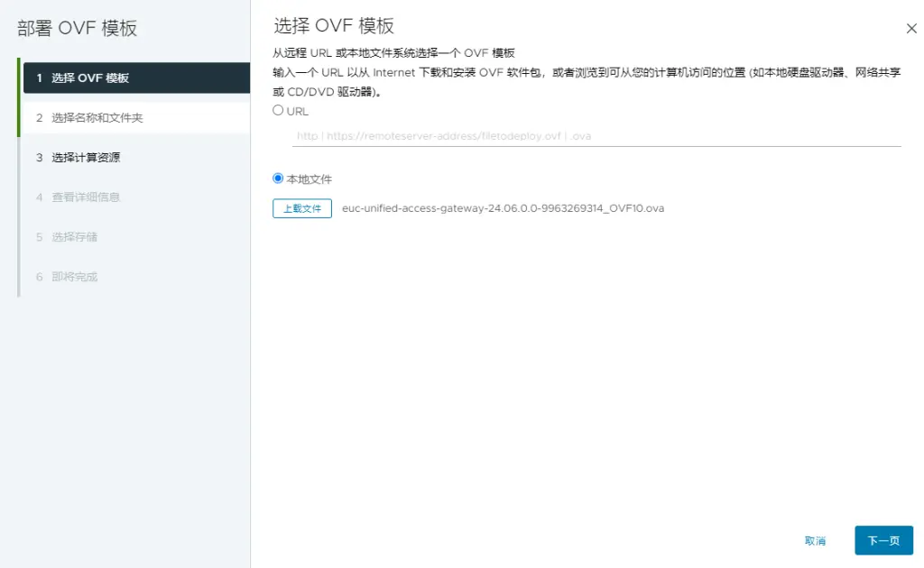Image resolution: width=924 pixels, height=568 pixels.
Task: Jump to step 2 选择名称和文件夹
Action: [134, 117]
